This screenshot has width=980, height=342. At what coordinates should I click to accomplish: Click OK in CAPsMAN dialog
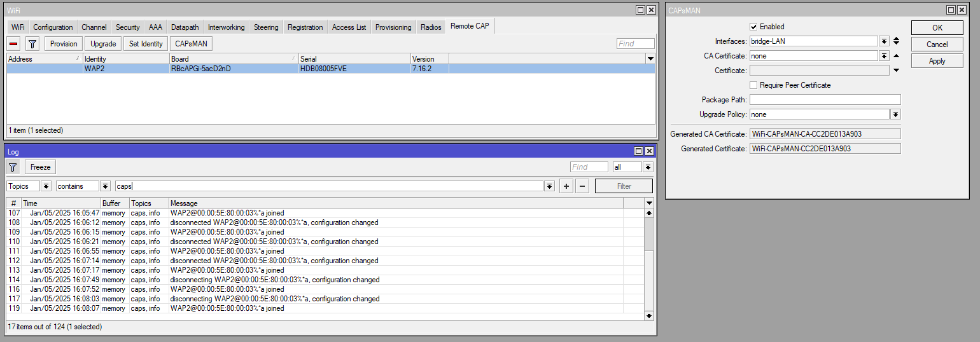(x=937, y=28)
